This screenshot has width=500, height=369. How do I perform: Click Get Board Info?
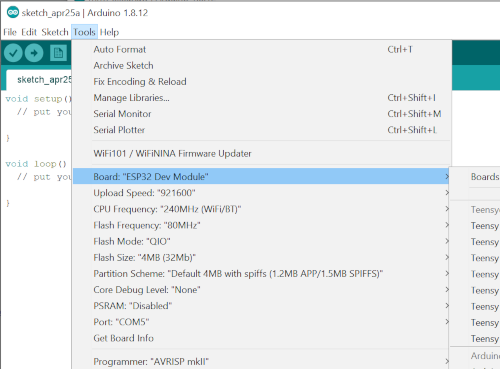[261, 338]
